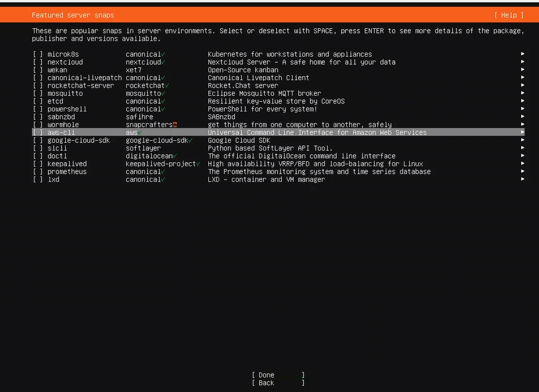
Task: Expand details arrow on the wekan row
Action: (522, 70)
